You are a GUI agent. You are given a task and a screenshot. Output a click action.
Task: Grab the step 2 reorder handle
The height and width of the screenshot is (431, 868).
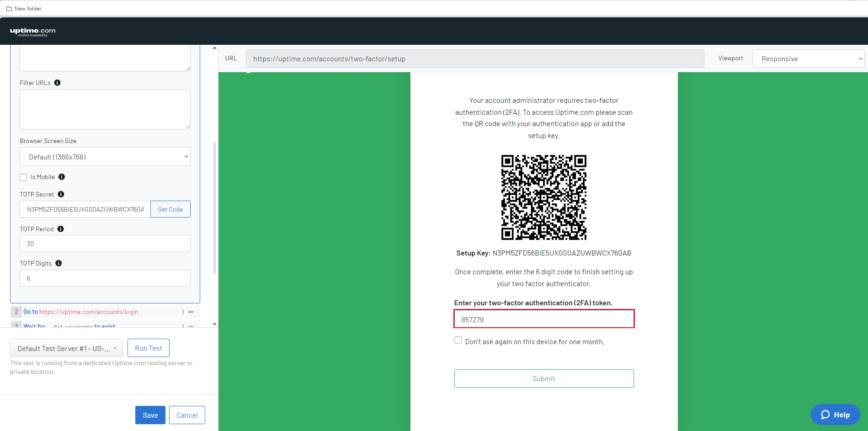(x=191, y=312)
